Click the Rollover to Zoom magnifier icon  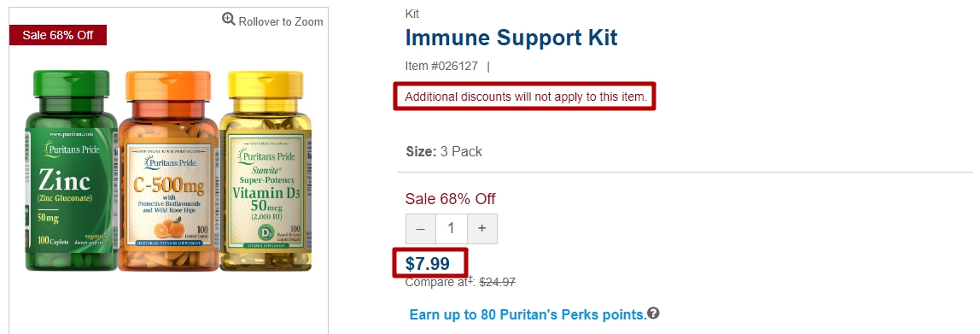coord(229,20)
